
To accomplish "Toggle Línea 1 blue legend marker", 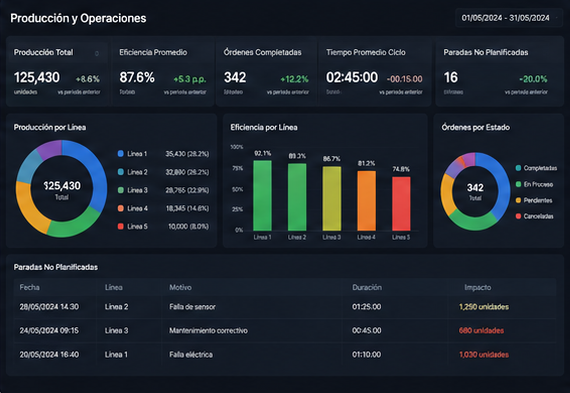I will tap(121, 153).
